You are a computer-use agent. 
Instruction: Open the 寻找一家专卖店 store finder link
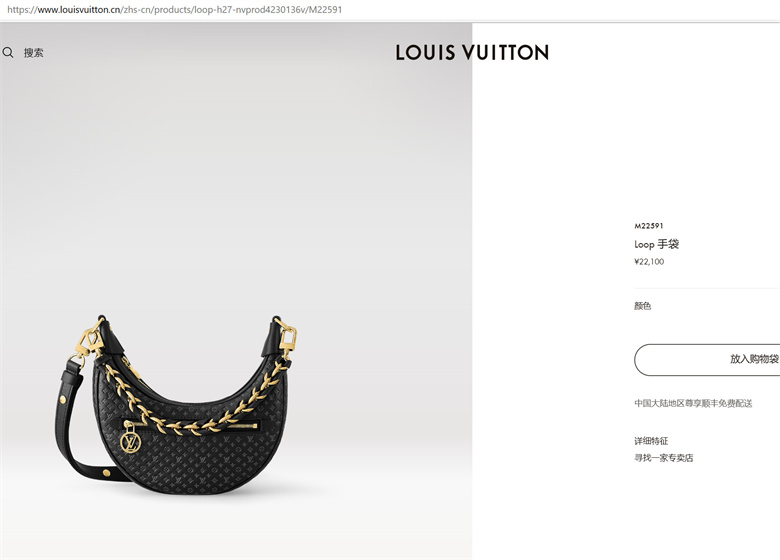tap(664, 458)
